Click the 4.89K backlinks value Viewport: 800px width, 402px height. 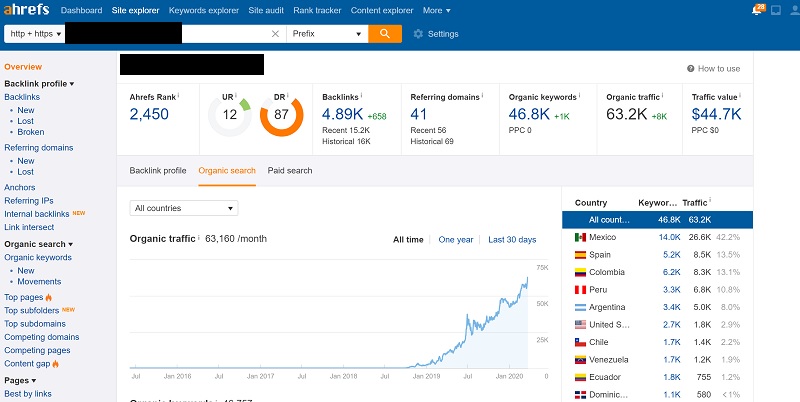click(342, 114)
